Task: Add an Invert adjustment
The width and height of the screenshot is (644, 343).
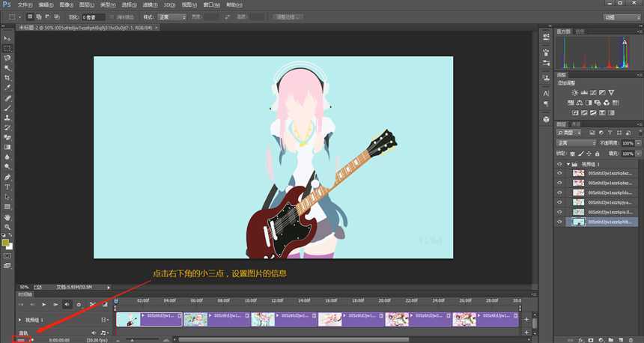Action: tap(575, 112)
